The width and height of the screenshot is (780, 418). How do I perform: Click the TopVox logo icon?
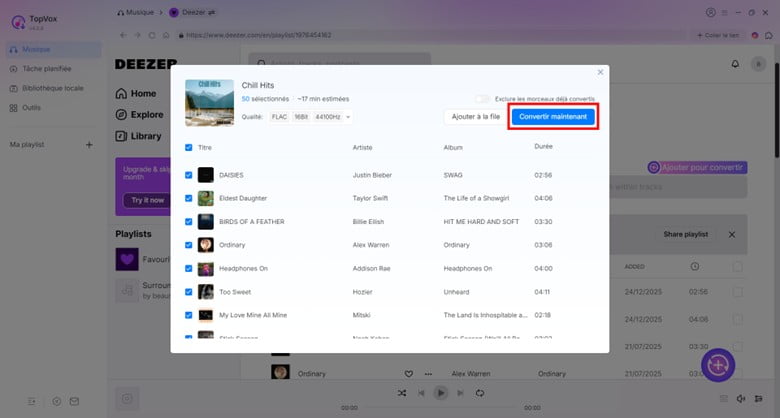point(18,22)
